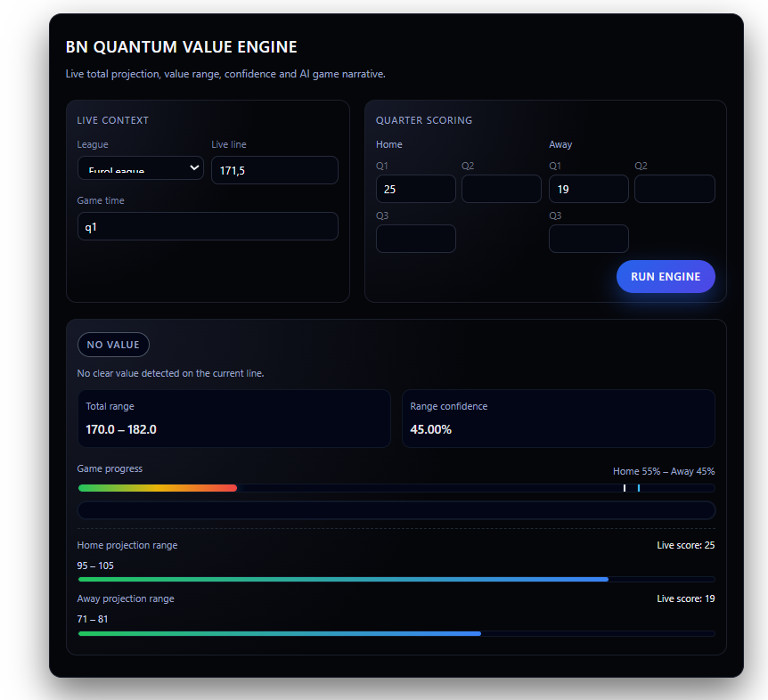Click the Away projection range bar
Viewport: 768px width, 700px height.
(280, 634)
